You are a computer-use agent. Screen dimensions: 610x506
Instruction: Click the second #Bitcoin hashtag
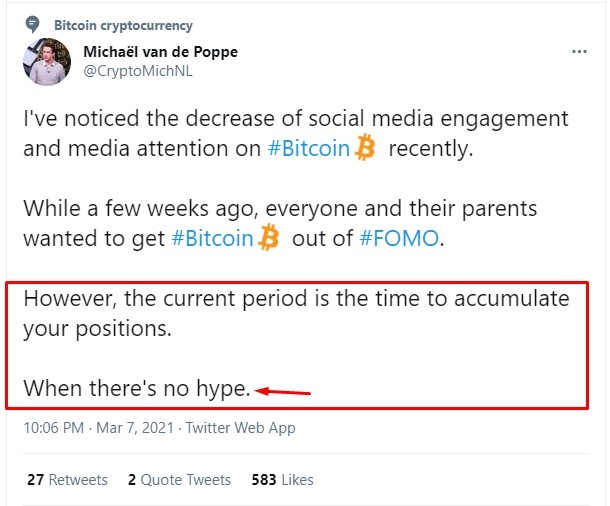point(212,238)
